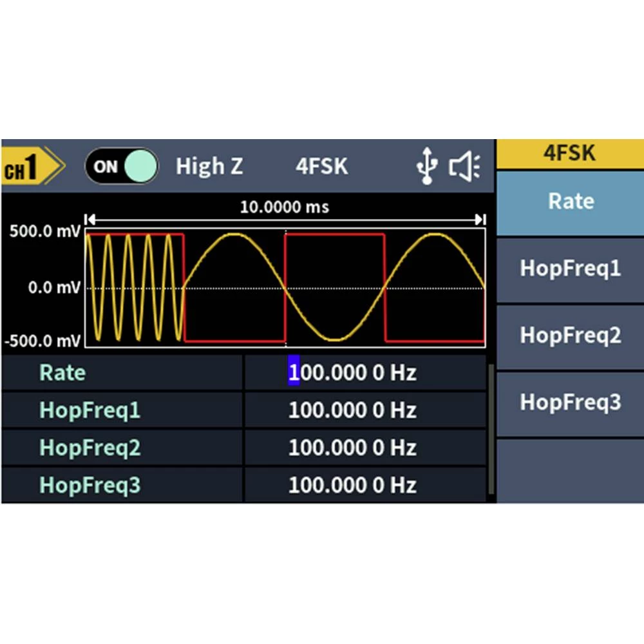644x644 pixels.
Task: Mute the beeper via speaker icon
Action: click(464, 167)
